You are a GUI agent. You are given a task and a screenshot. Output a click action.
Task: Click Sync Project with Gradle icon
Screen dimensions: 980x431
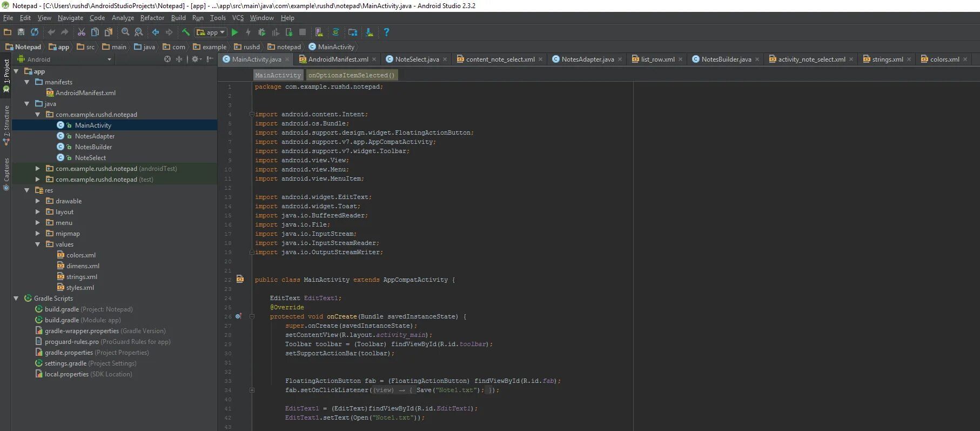[336, 32]
